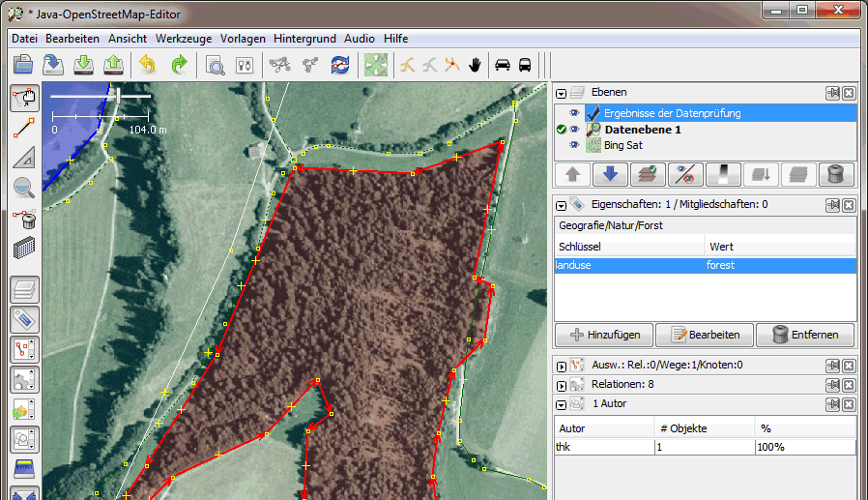Collapse the Ebenen panel
Screen dimensions: 868x500
click(x=561, y=93)
